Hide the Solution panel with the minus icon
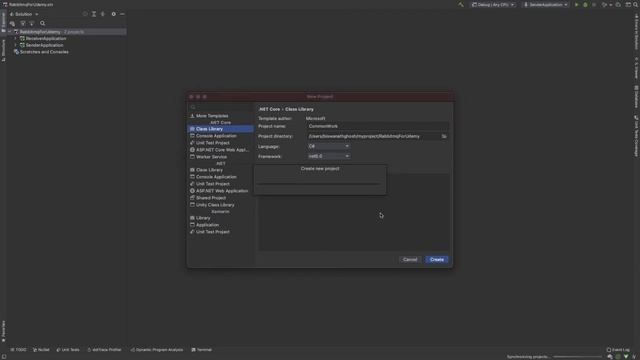 (122, 14)
